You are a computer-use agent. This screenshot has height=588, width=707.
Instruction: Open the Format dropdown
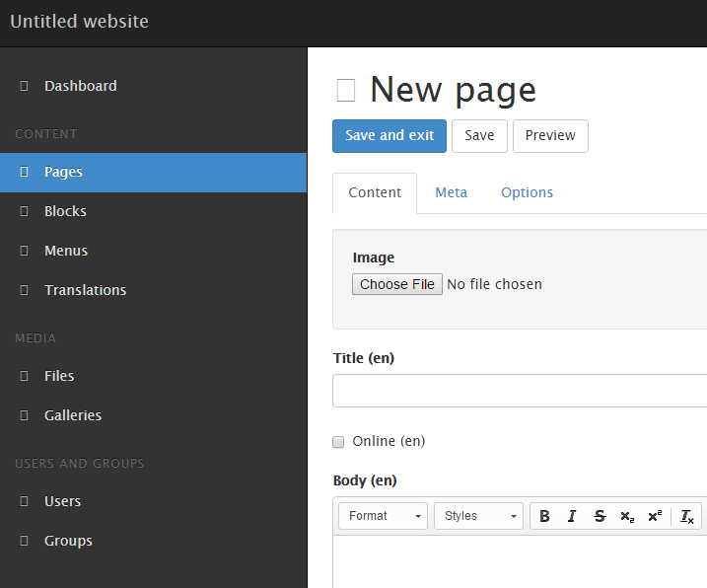tap(383, 516)
